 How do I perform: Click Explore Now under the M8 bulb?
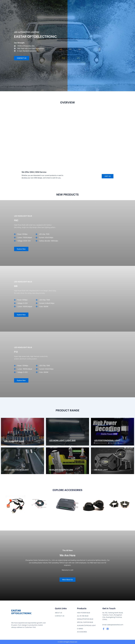tap(21, 315)
